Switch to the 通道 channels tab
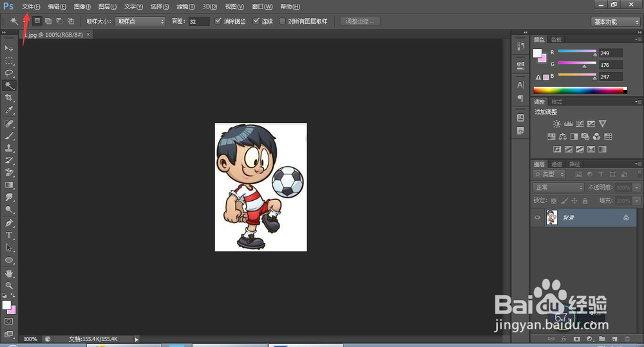The image size is (644, 347). coord(556,164)
